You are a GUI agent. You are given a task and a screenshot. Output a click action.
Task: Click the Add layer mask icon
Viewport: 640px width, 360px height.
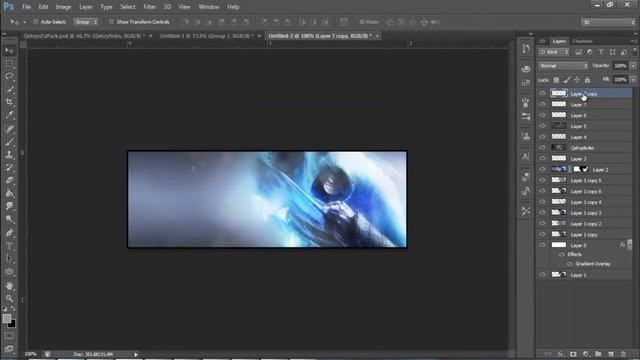573,354
